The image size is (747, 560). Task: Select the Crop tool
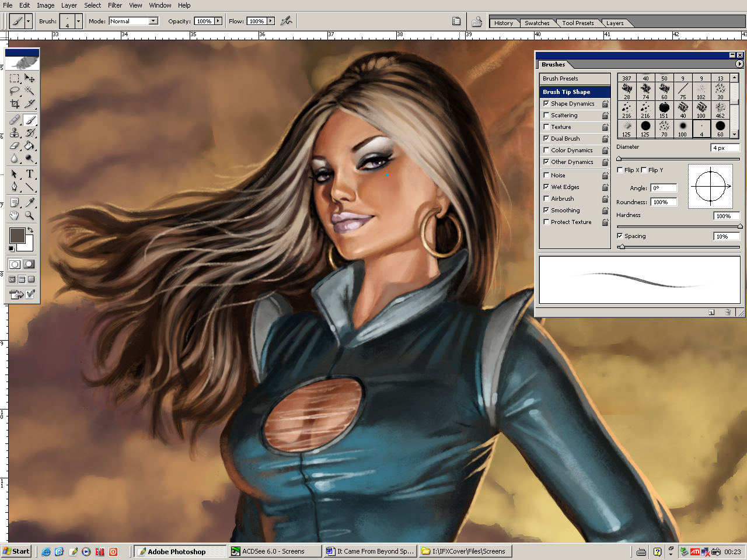click(15, 104)
